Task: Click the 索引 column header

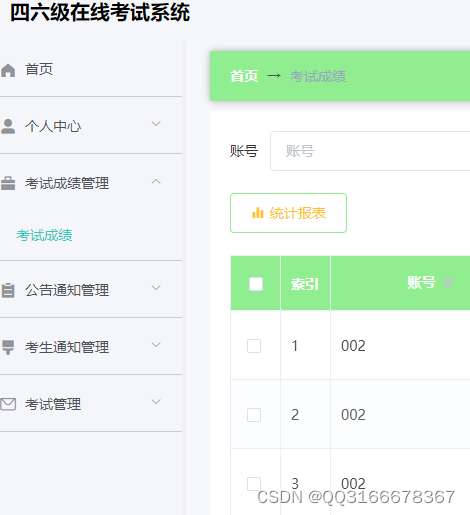Action: pos(305,284)
